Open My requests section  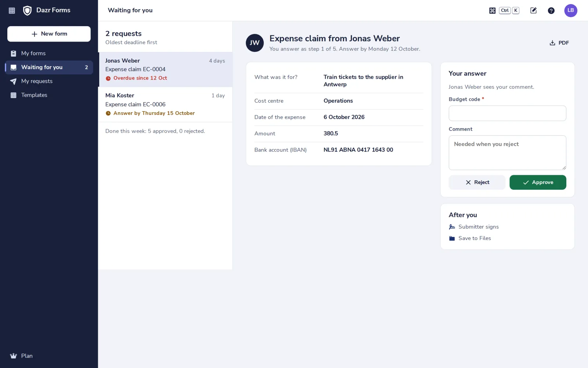pos(49,81)
